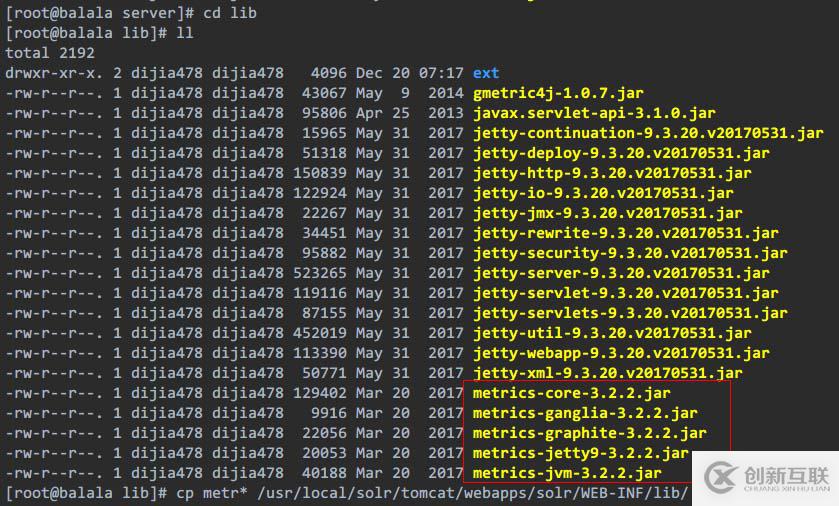This screenshot has width=839, height=506.
Task: Click the 'll' command text
Action: click(x=185, y=33)
